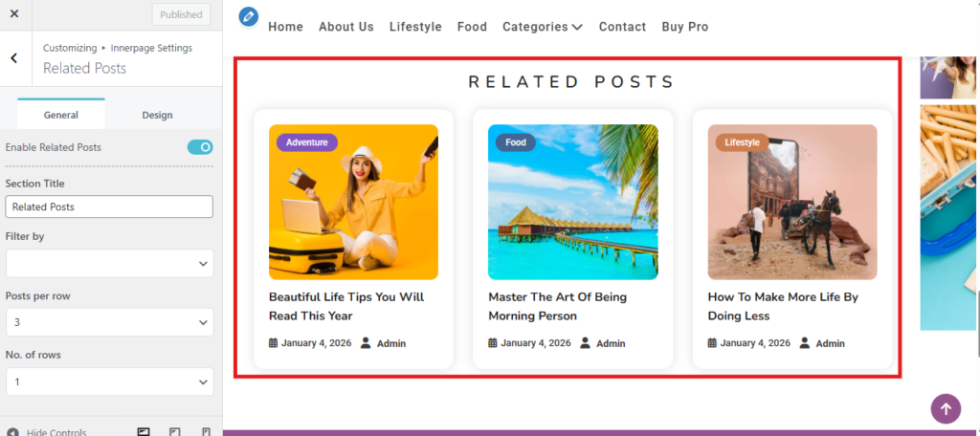Image resolution: width=980 pixels, height=436 pixels.
Task: Switch to desktop preview device icon
Action: pos(143,432)
